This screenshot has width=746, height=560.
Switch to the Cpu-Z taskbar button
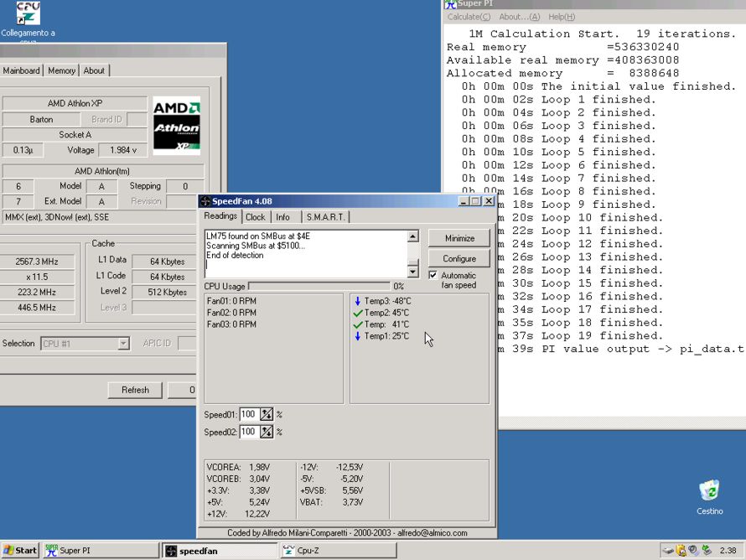pyautogui.click(x=339, y=551)
